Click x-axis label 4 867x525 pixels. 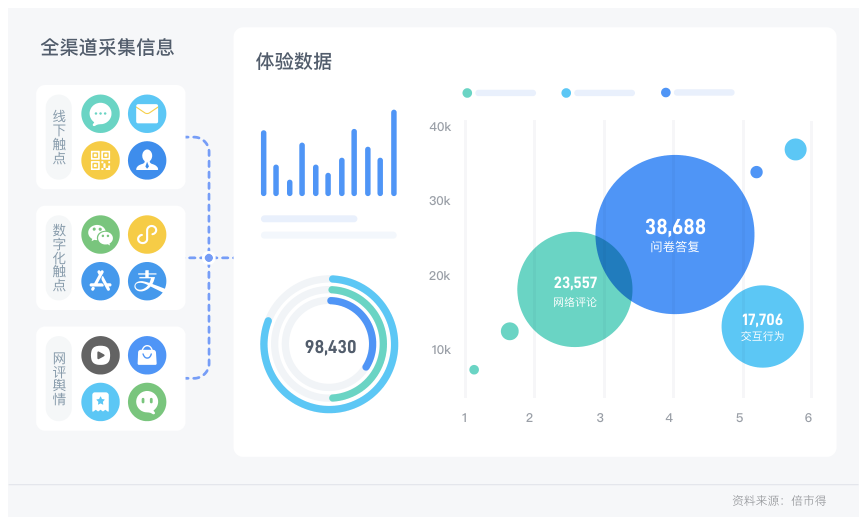coord(669,418)
